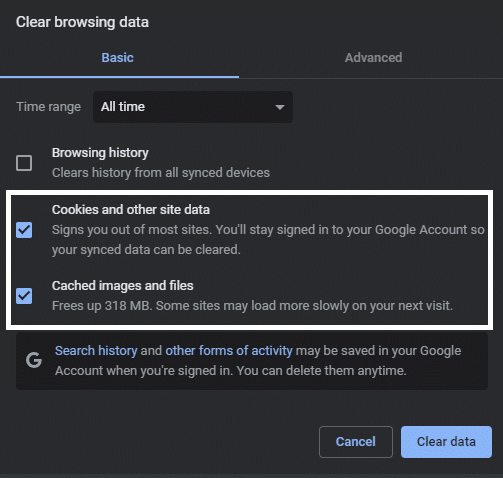503x478 pixels.
Task: Uncheck Cached images and files checkbox
Action: pyautogui.click(x=24, y=296)
